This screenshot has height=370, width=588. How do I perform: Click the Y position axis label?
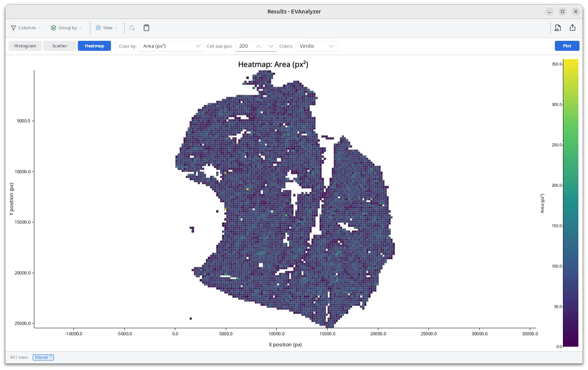[12, 199]
